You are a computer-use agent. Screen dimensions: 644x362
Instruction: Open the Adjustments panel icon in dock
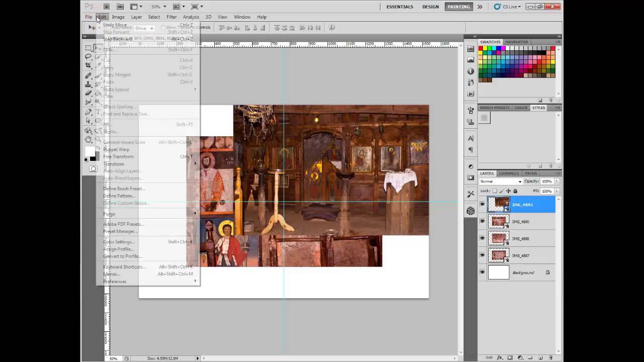[x=471, y=166]
